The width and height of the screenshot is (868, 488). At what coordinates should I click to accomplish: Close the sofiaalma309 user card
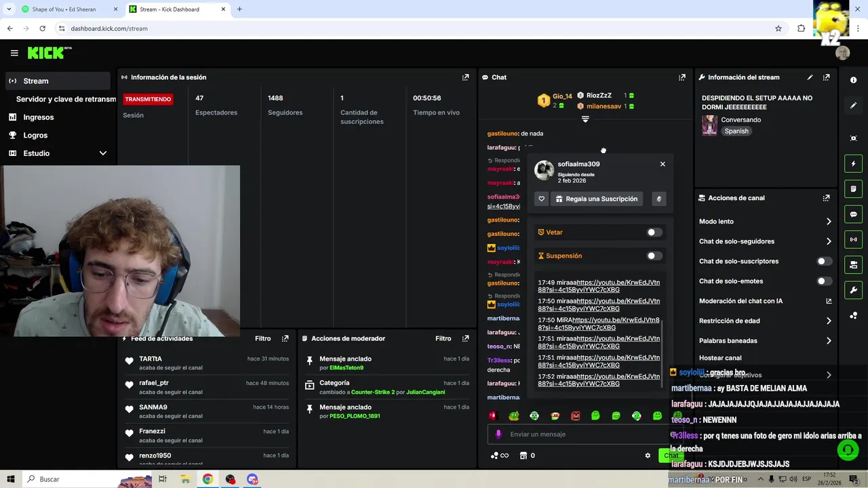[x=663, y=164]
